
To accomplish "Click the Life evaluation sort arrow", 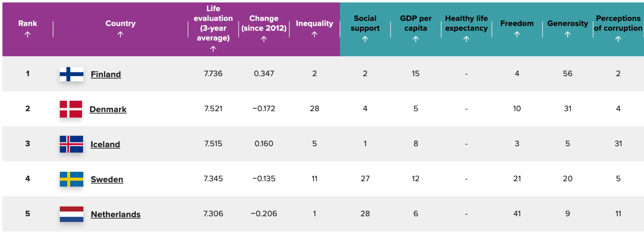I will [x=213, y=49].
